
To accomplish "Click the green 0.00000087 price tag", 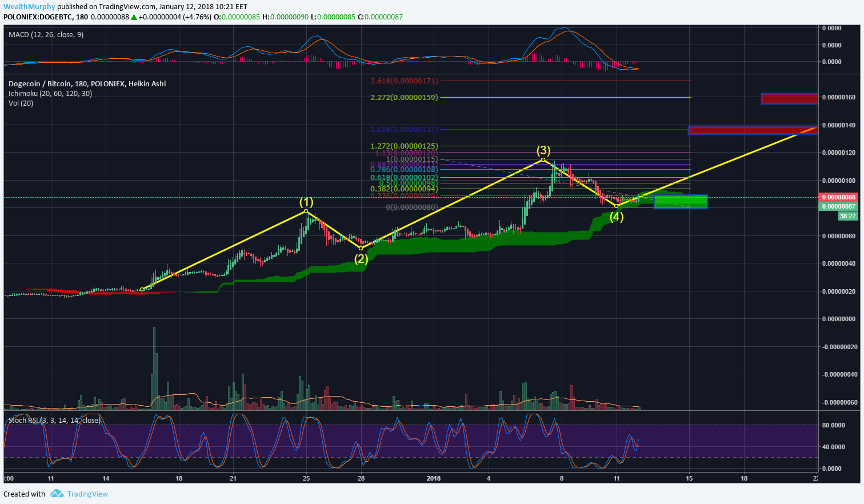I will pos(838,206).
